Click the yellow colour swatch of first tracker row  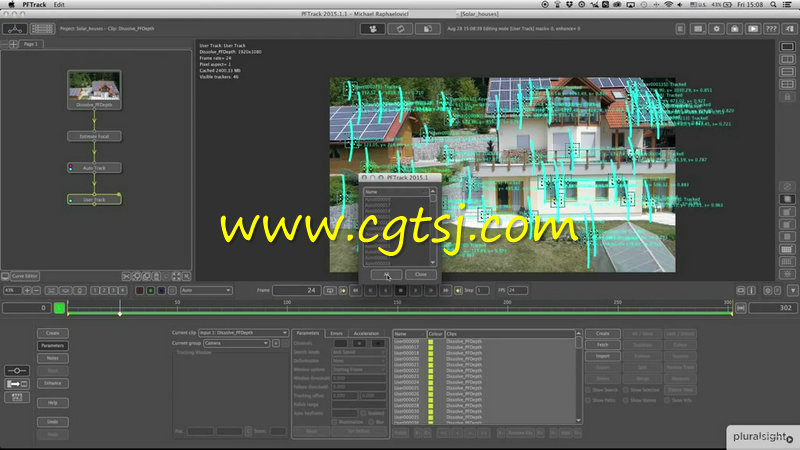coord(431,341)
